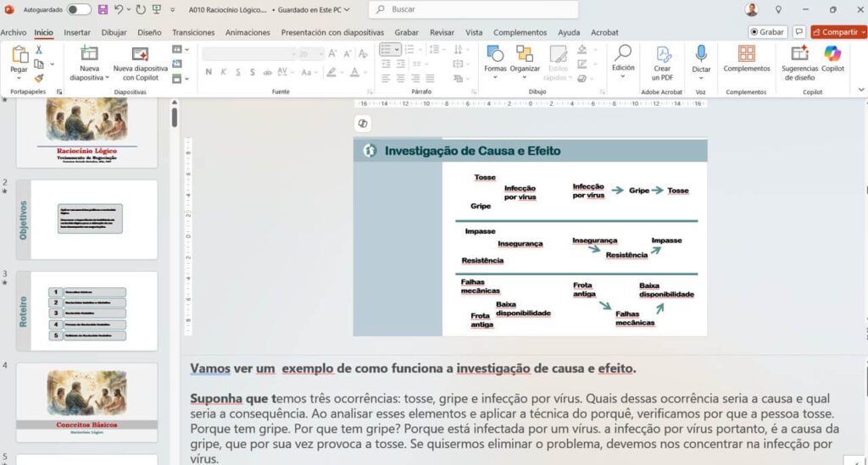Viewport: 868px width, 465px height.
Task: Click the Redo arrow icon
Action: 142,9
